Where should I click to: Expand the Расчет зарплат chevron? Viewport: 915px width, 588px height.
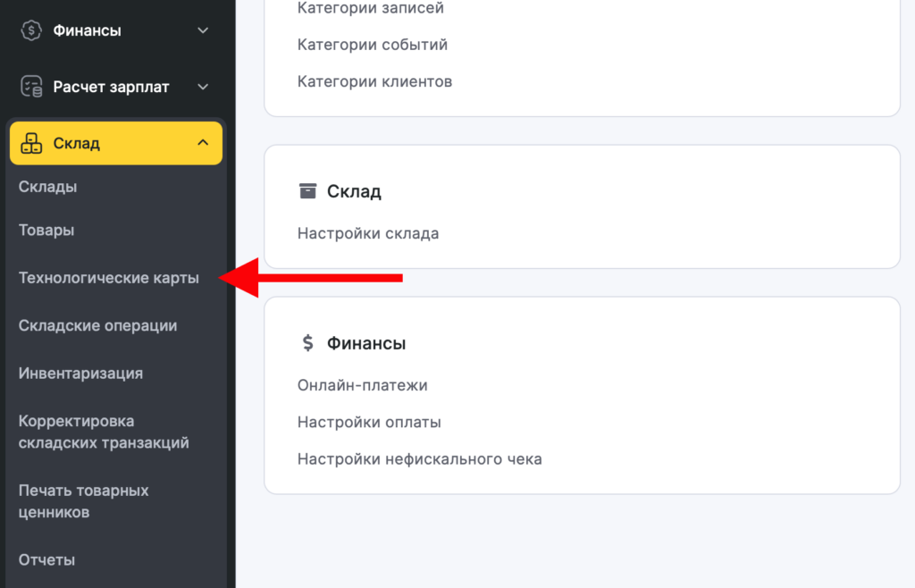203,87
